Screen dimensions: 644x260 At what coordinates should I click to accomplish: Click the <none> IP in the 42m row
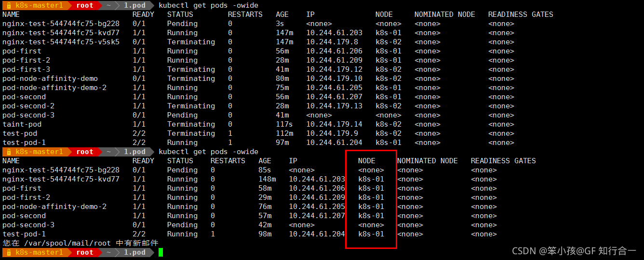302,225
